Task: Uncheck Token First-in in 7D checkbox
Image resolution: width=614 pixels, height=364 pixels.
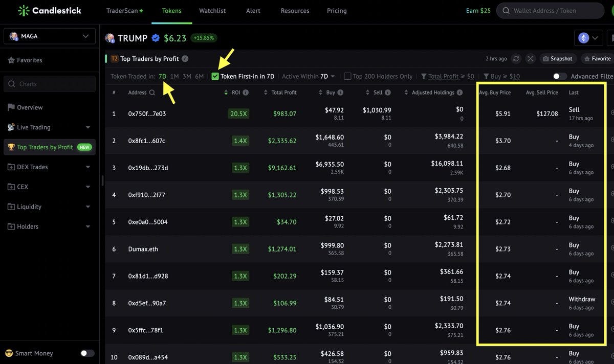Action: pos(215,76)
